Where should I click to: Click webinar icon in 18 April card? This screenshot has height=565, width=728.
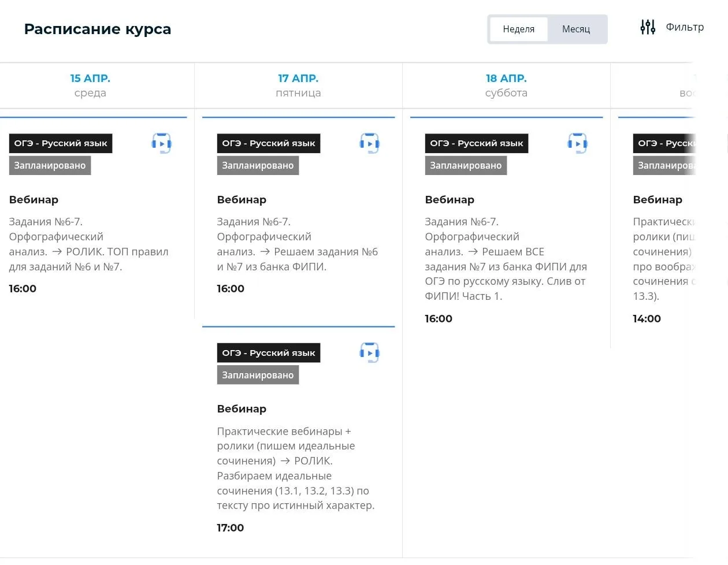(577, 143)
